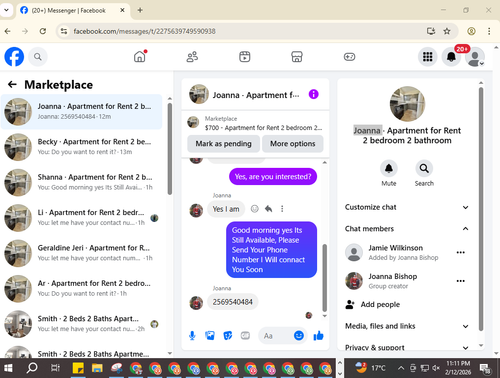Open the Marketplace storefront icon
This screenshot has width=500, height=378.
(297, 57)
